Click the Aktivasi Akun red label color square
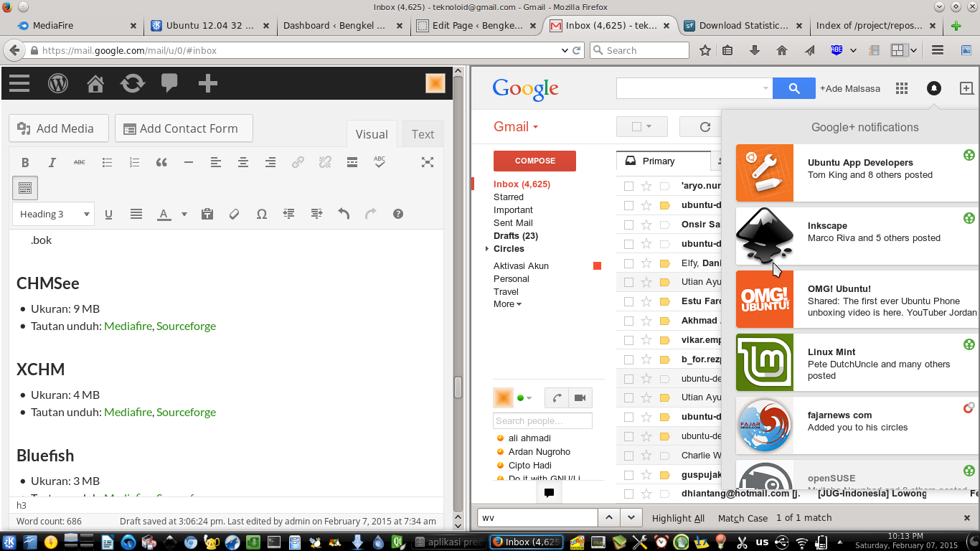 (x=597, y=266)
